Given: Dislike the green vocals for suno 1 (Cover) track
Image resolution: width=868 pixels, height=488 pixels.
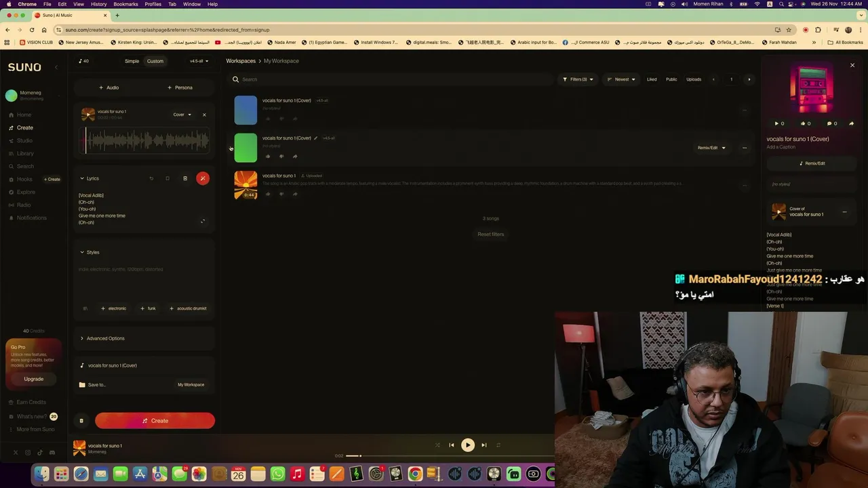Looking at the screenshot, I should (281, 157).
